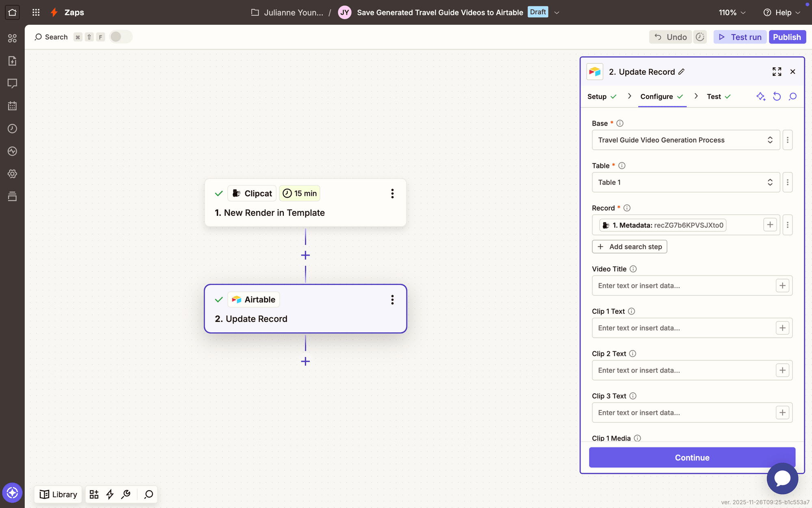Click the refresh icon beside the panel search
The image size is (812, 508).
coord(777,97)
